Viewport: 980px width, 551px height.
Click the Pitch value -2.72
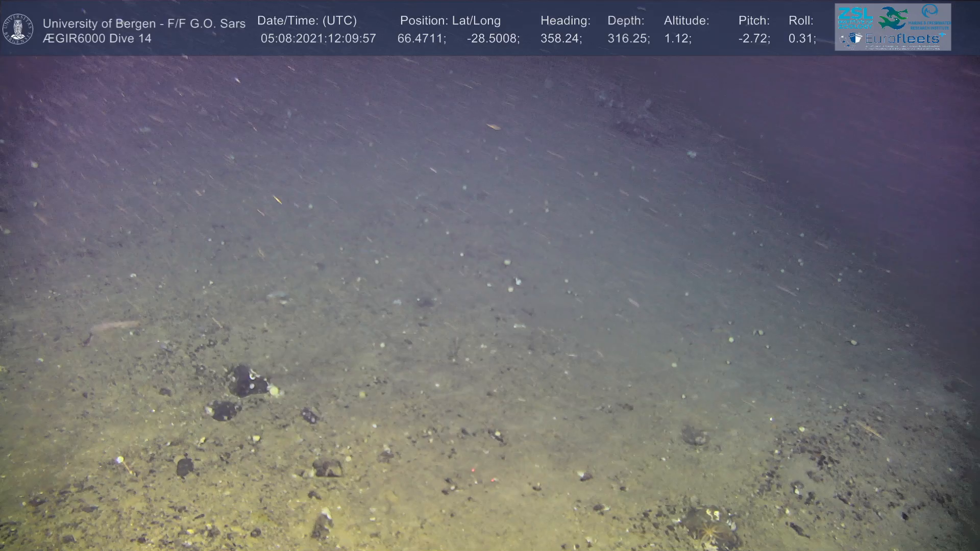(754, 39)
